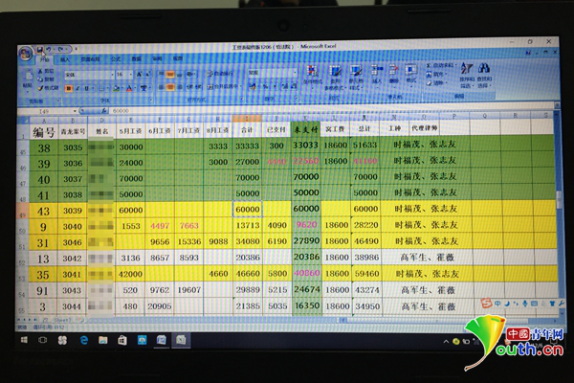Image resolution: width=574 pixels, height=383 pixels.
Task: Click the Conditional Formatting icon
Action: coord(312,70)
